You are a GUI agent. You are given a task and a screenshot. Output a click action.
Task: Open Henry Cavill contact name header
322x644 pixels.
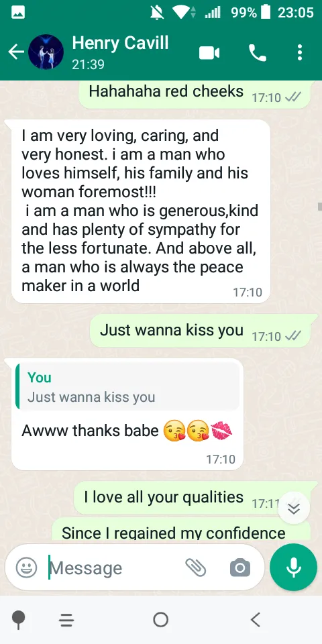[x=120, y=43]
